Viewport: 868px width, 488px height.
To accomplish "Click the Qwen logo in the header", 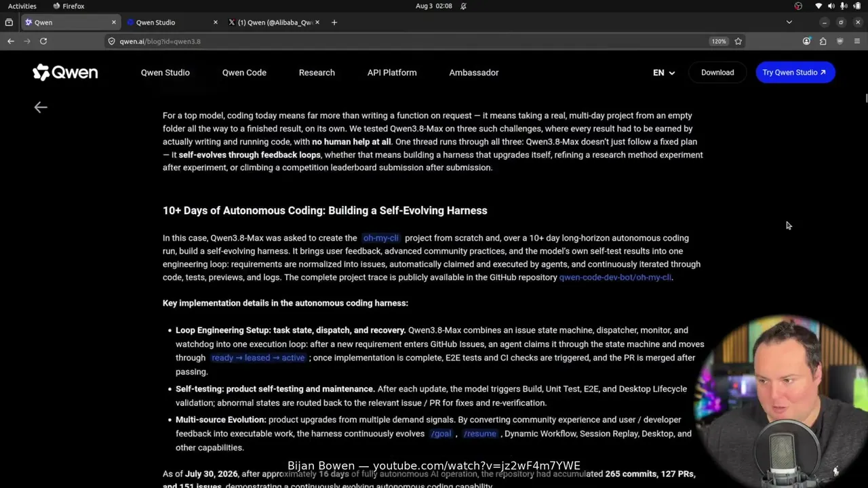I will click(x=65, y=73).
